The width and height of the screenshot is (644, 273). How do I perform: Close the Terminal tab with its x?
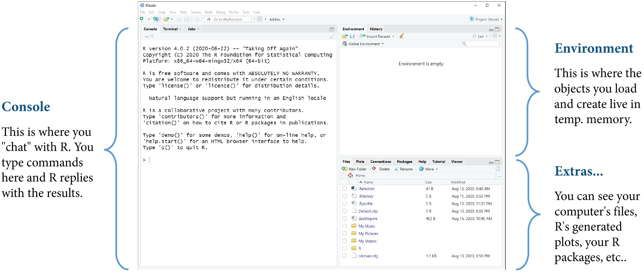tap(180, 29)
